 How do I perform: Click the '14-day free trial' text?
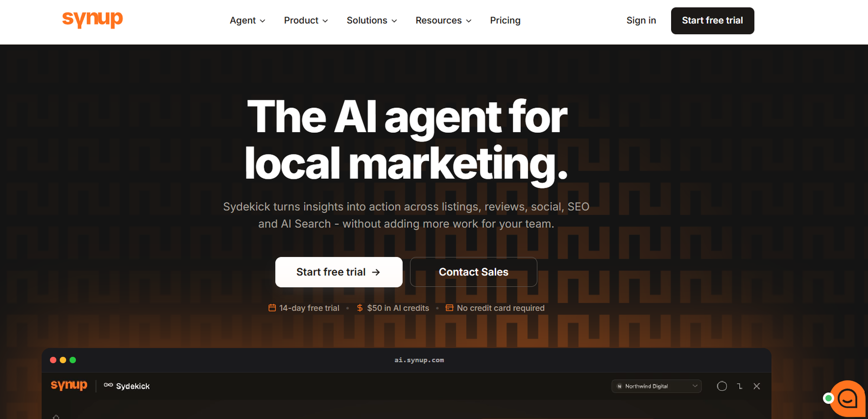(x=309, y=308)
